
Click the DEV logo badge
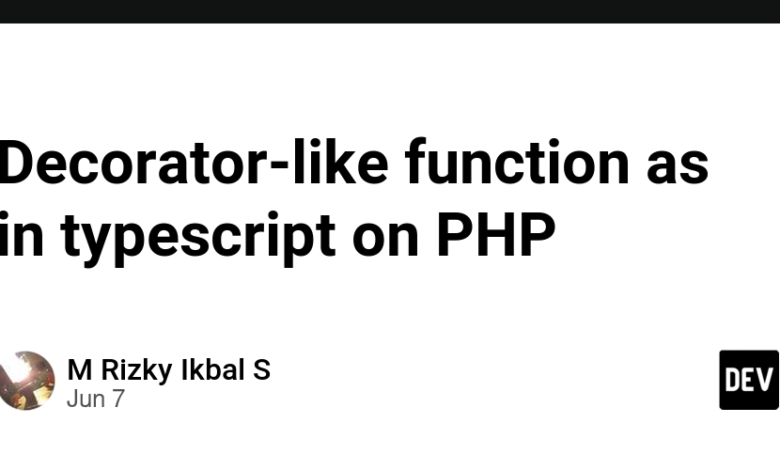coord(749,380)
